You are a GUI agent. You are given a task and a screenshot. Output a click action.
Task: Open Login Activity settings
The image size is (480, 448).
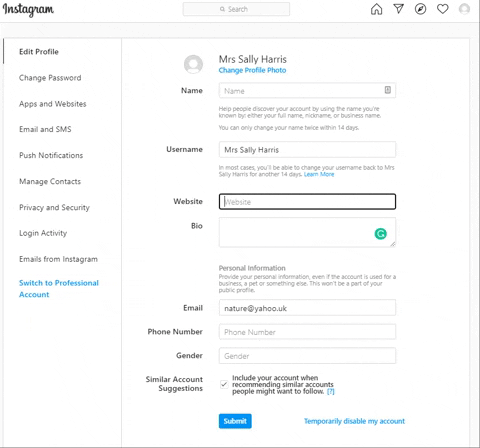click(43, 233)
